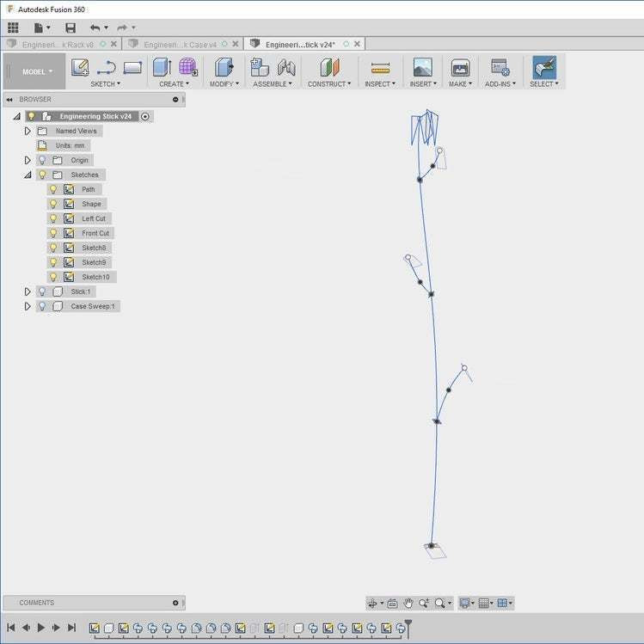Toggle visibility of Left Cut sketch

(52, 218)
